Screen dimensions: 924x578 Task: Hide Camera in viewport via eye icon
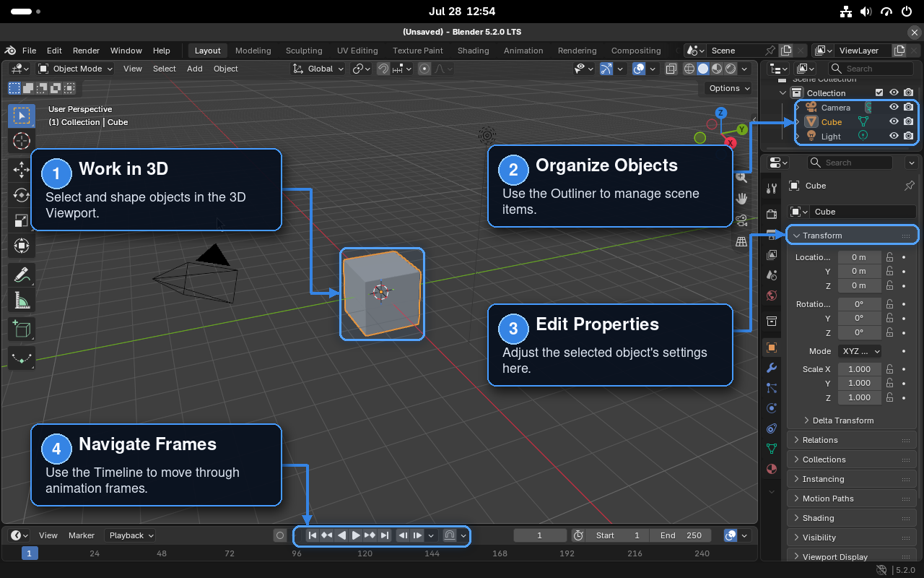[x=894, y=107]
